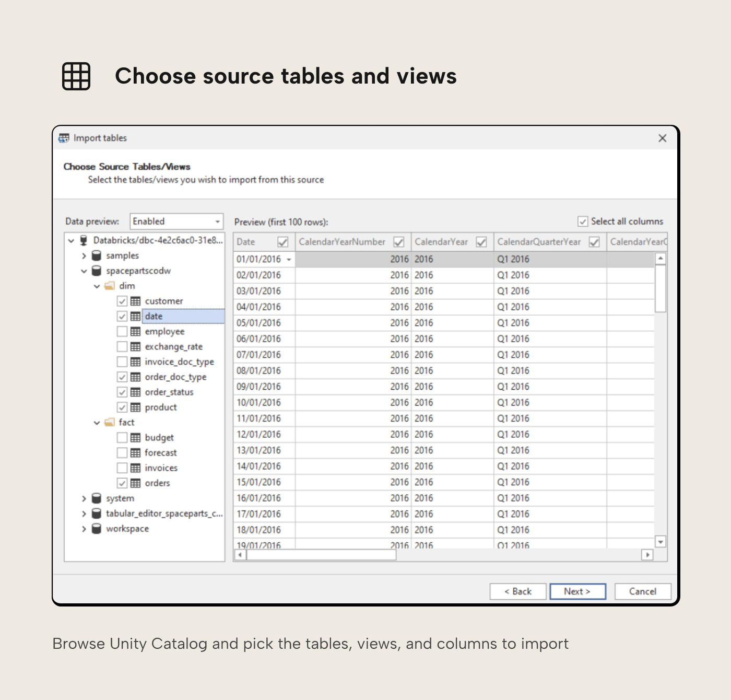Check the invoice_doc_type table checkbox
The image size is (731, 700).
tap(122, 361)
